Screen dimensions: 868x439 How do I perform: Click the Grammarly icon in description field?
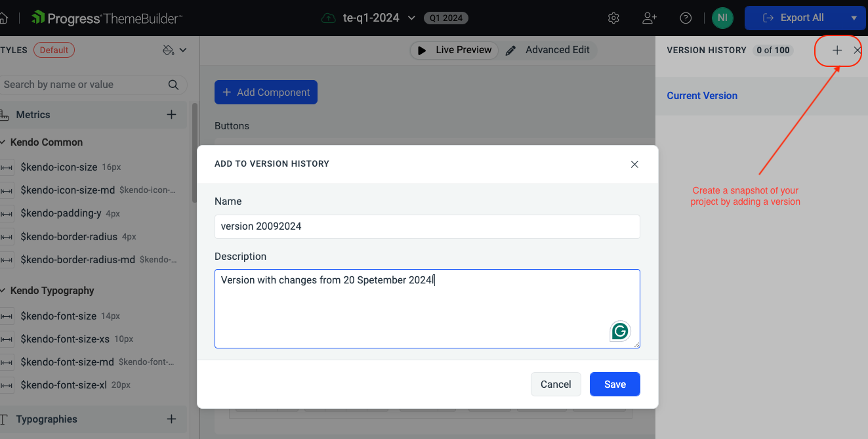point(619,331)
